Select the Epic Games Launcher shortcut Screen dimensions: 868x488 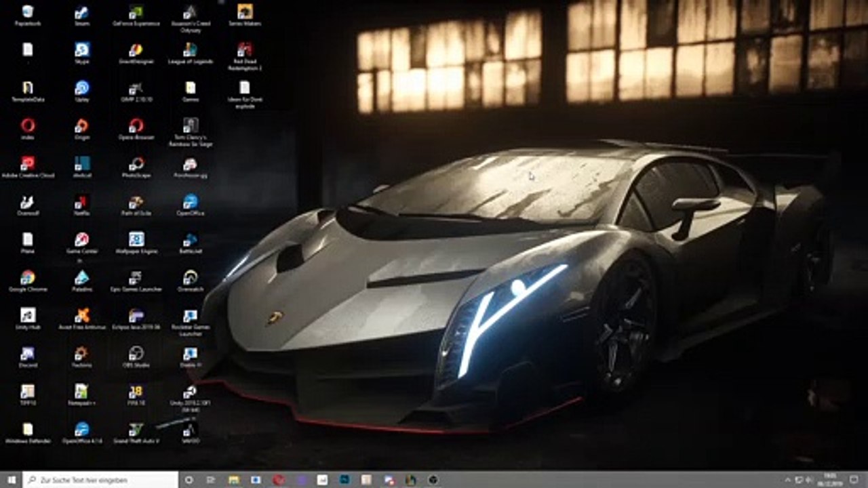coord(136,281)
